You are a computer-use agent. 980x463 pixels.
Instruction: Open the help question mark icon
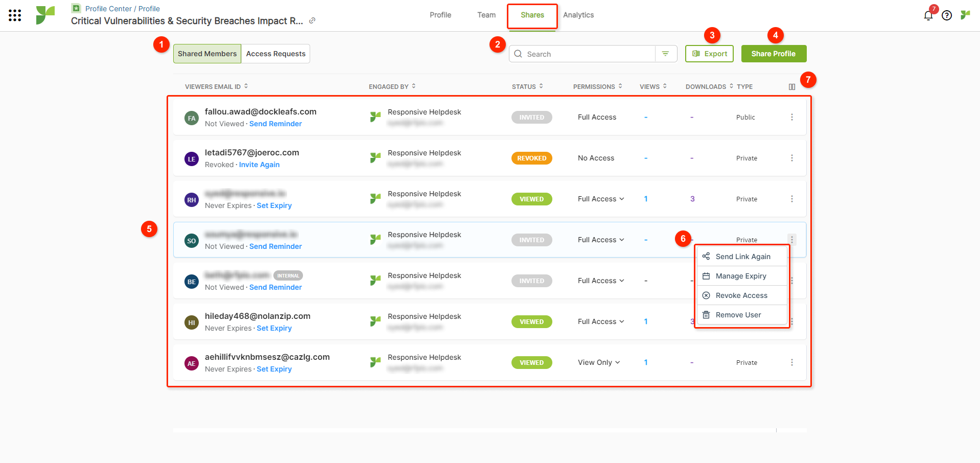point(946,15)
